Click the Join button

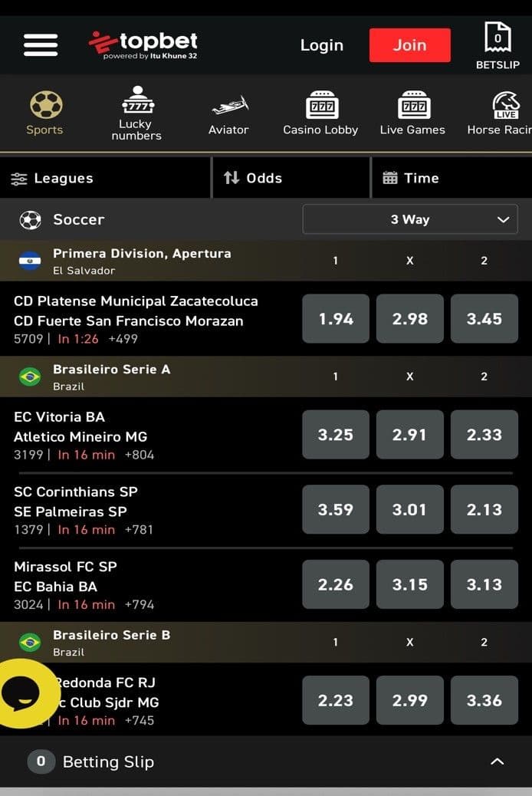[409, 44]
